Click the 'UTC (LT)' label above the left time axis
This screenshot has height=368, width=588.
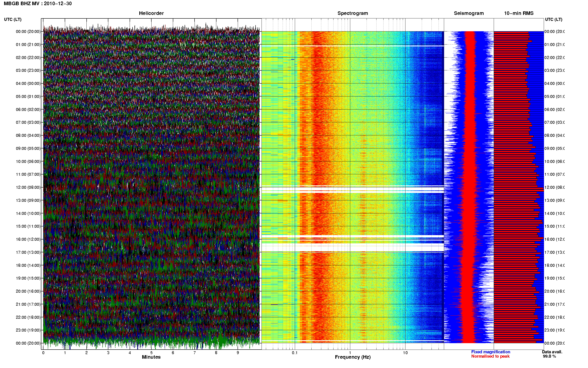click(x=13, y=19)
